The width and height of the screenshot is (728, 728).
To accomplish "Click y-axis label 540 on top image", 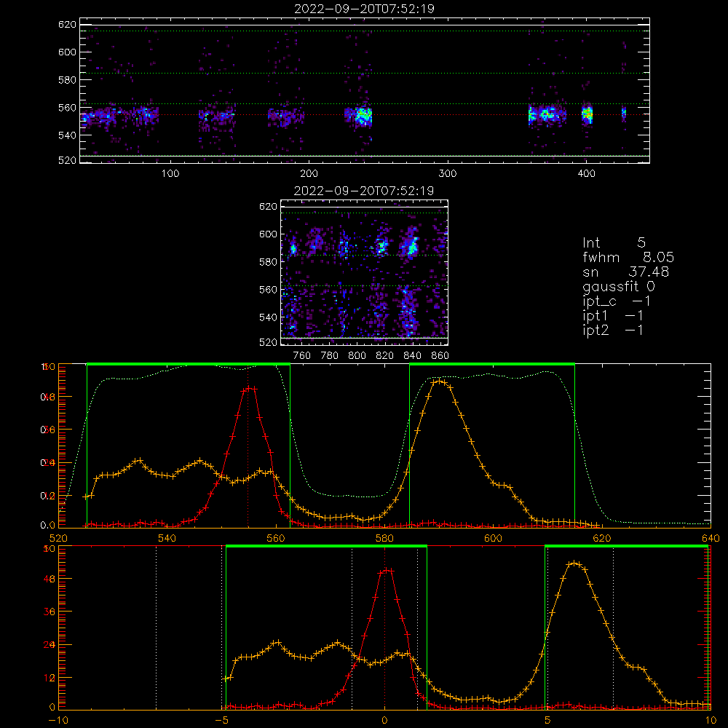I will pos(67,135).
